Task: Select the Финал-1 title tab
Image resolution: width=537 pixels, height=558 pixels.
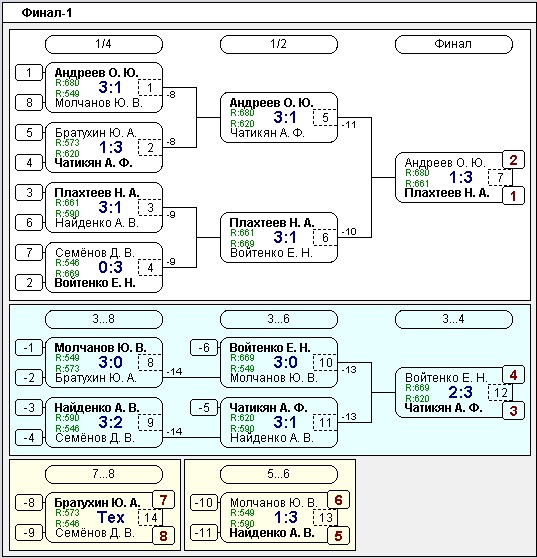Action: (47, 13)
